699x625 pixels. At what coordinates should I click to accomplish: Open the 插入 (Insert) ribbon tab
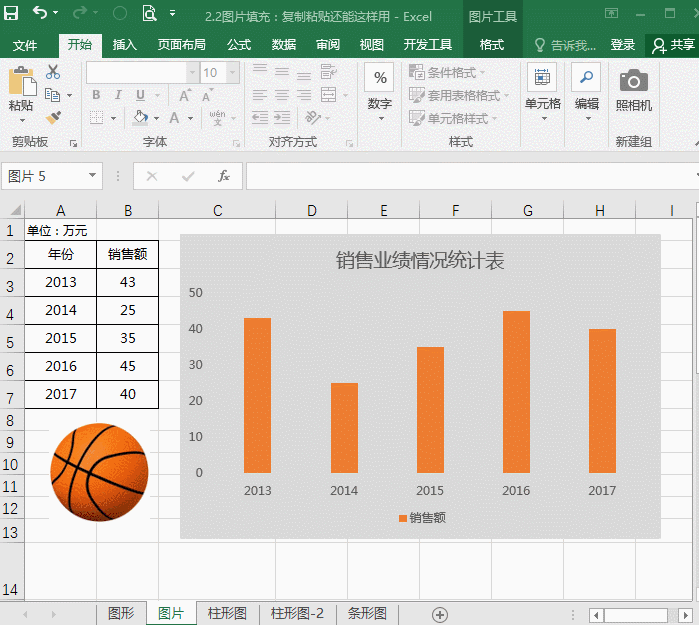click(x=125, y=45)
